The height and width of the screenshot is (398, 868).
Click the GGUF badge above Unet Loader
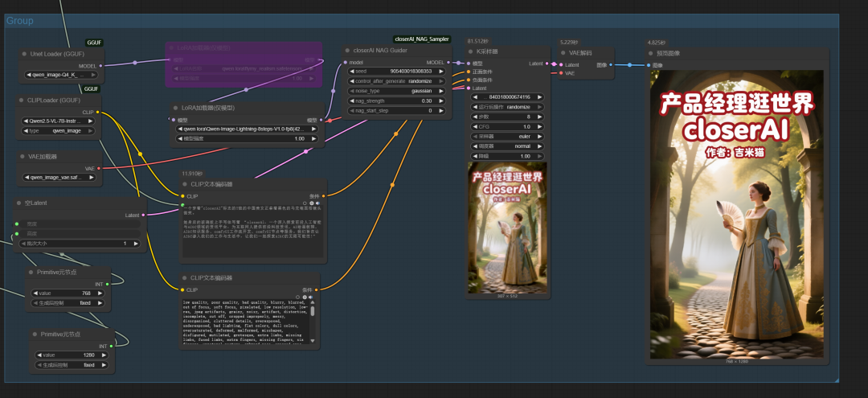tap(94, 43)
